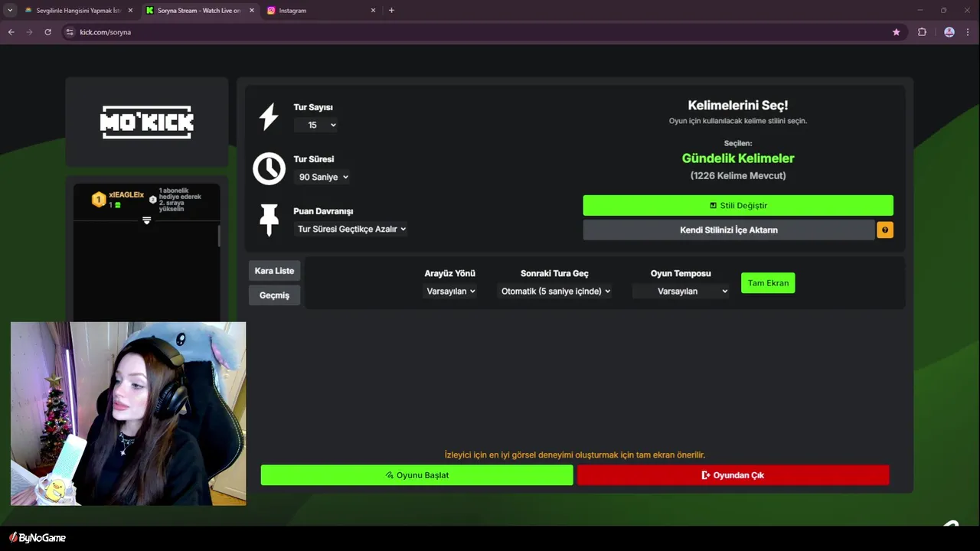980x551 pixels.
Task: Bookmark this page with the star icon
Action: [897, 32]
